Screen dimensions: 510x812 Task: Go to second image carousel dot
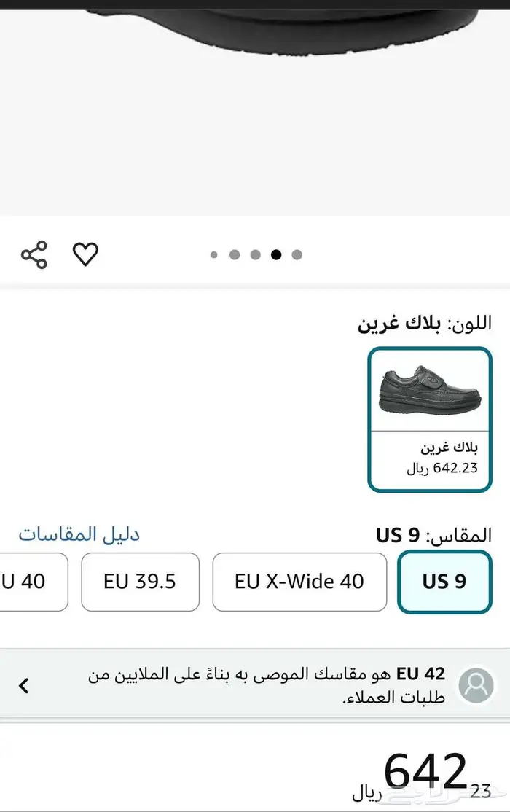235,255
